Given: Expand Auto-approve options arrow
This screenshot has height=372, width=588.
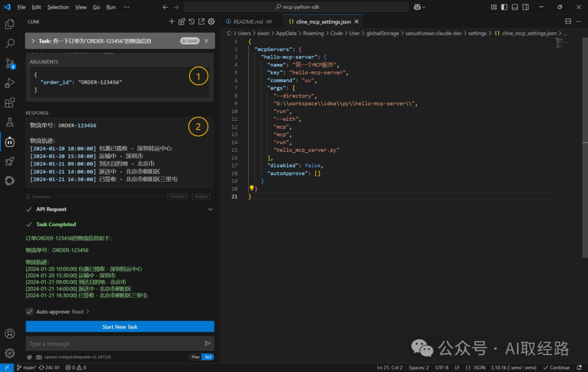Looking at the screenshot, I should coord(88,312).
